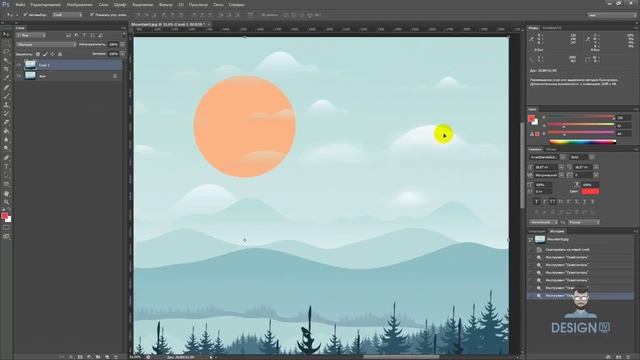Toggle lock image pixels brush icon
The height and width of the screenshot is (360, 640).
click(x=45, y=54)
